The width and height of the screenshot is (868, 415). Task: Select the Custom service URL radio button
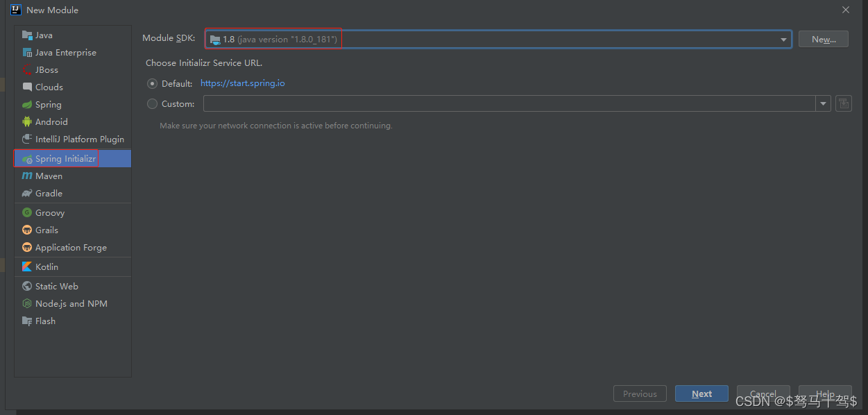click(x=152, y=103)
